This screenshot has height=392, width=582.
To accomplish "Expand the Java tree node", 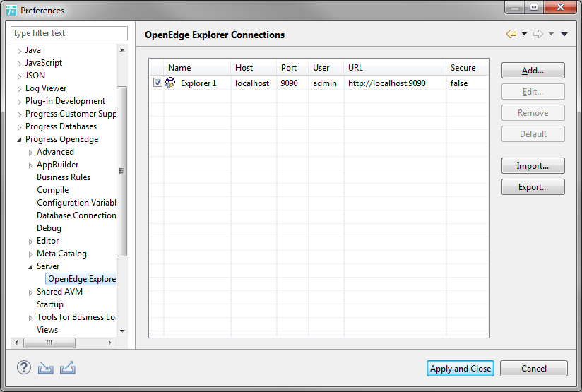I will (x=19, y=51).
